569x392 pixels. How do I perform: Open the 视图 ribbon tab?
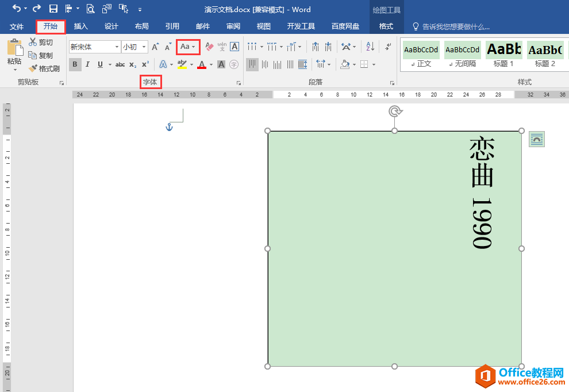[263, 26]
